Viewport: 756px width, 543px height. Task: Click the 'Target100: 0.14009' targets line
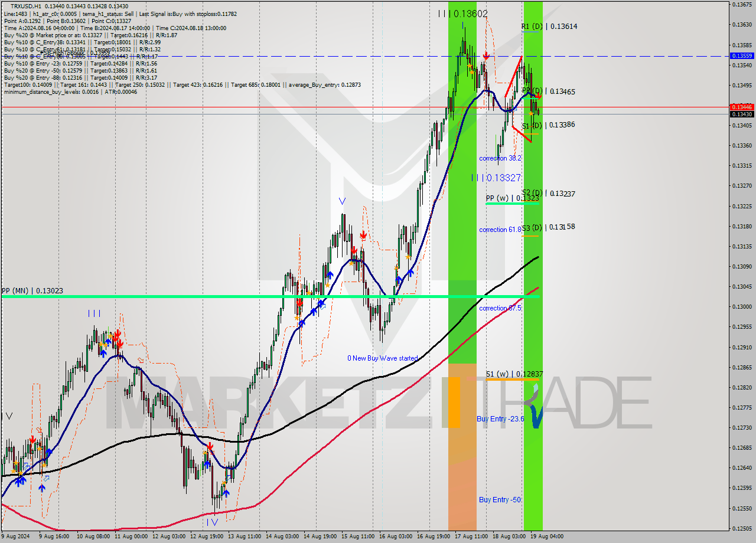tap(182, 84)
